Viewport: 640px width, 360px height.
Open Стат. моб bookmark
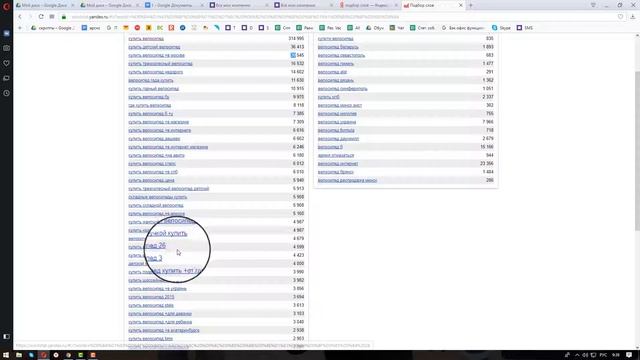[422, 28]
